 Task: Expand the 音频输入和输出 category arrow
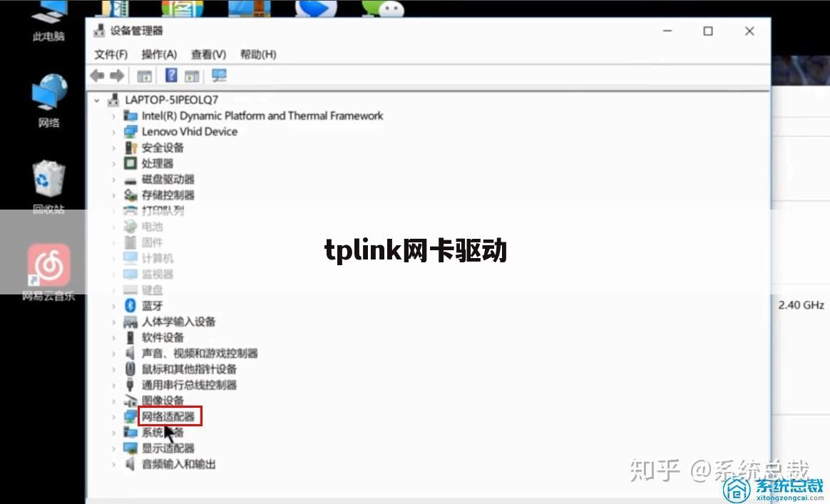coord(113,464)
